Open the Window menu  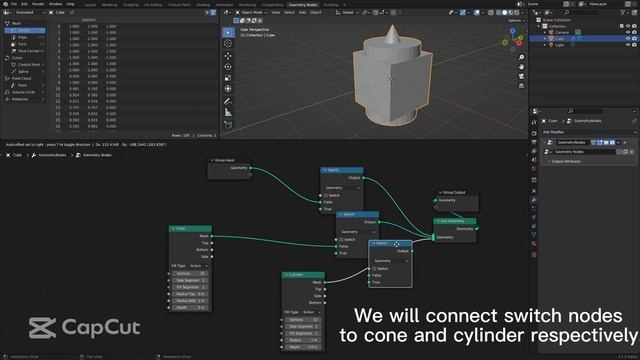click(x=55, y=4)
